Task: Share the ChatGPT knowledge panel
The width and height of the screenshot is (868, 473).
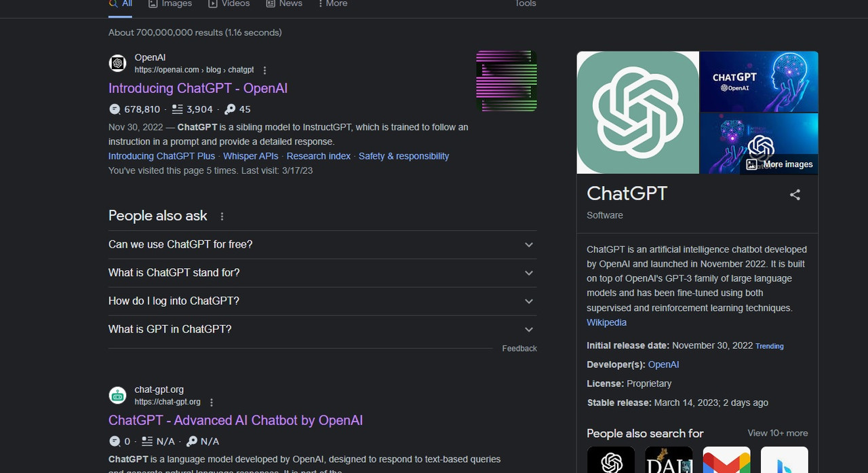Action: 795,195
